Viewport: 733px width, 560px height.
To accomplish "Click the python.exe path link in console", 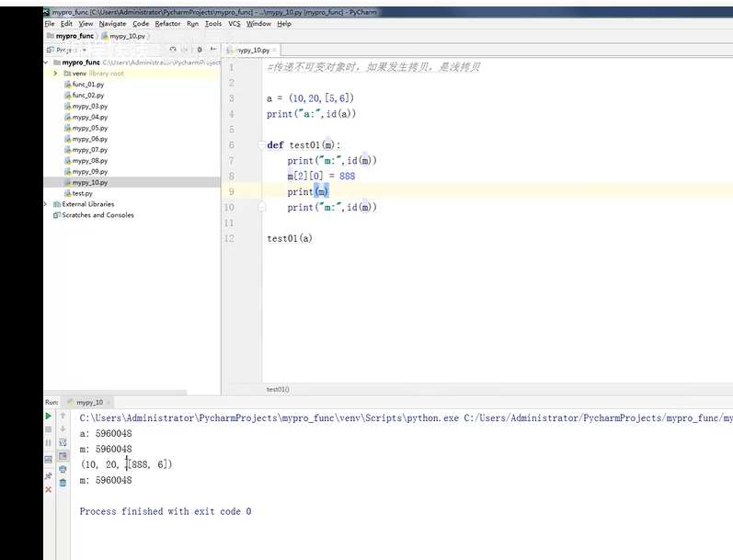I will click(x=269, y=417).
